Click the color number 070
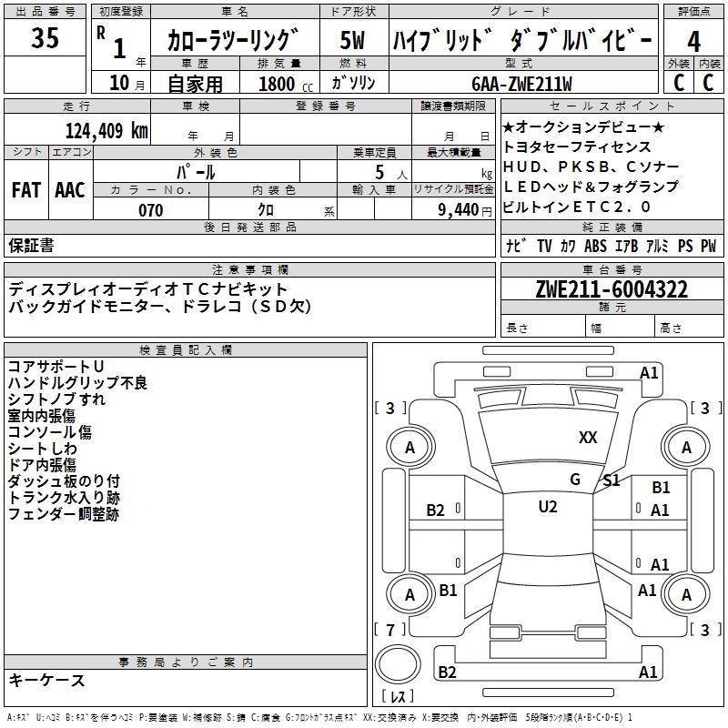 tap(150, 210)
